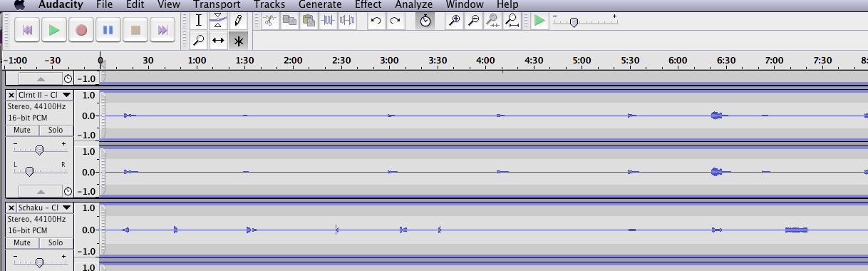Zoom in with the plus magnifier icon
This screenshot has width=868, height=271.
[x=454, y=21]
